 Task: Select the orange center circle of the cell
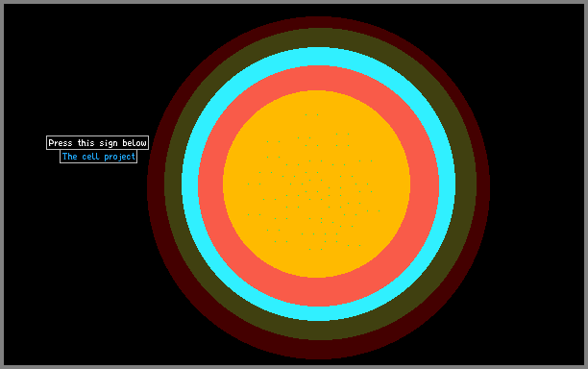point(317,184)
